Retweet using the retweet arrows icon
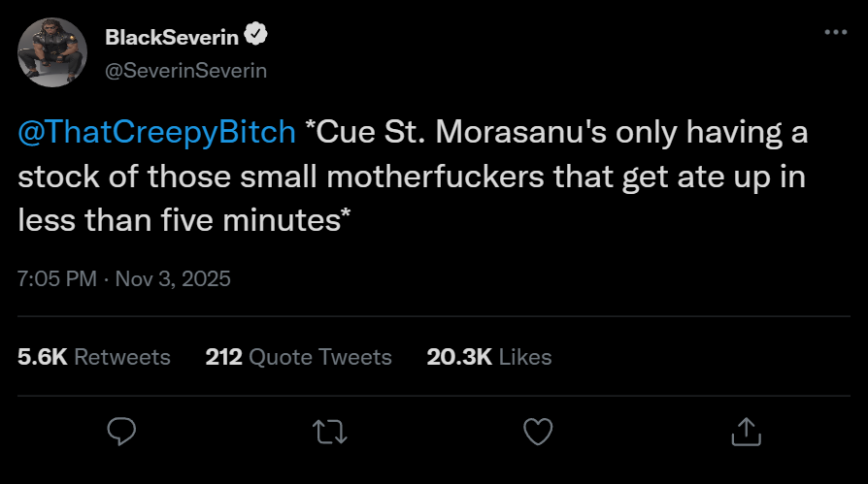Image resolution: width=868 pixels, height=484 pixels. [329, 431]
